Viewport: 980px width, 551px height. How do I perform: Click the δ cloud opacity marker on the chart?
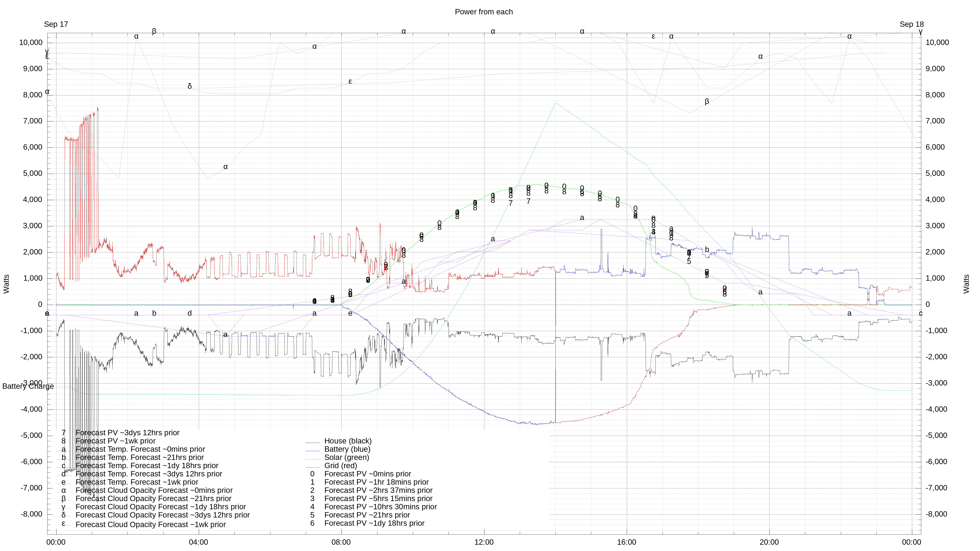pyautogui.click(x=190, y=86)
